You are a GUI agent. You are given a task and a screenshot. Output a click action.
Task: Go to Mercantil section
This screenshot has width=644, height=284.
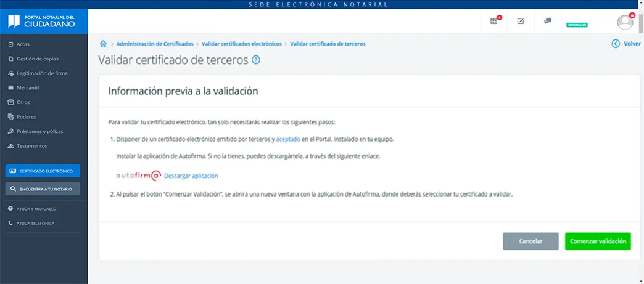(x=28, y=88)
